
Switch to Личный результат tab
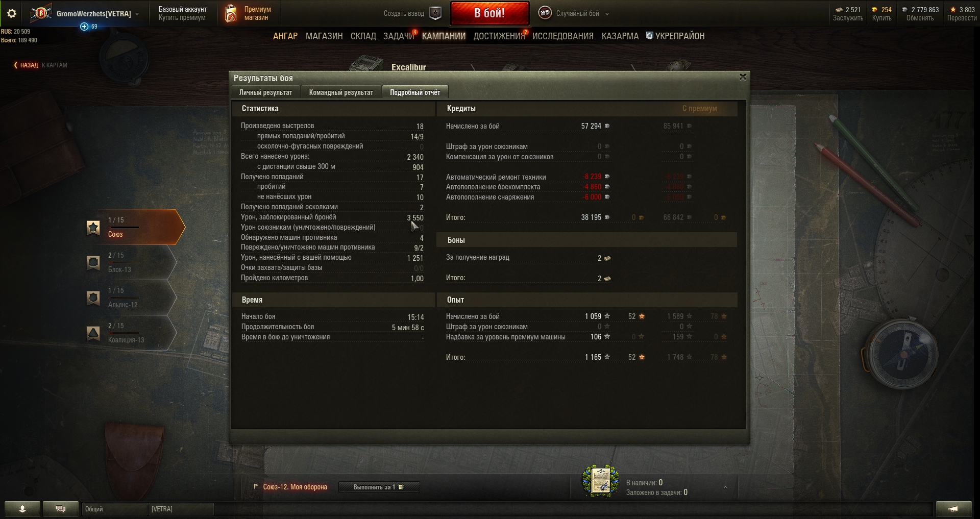(265, 92)
